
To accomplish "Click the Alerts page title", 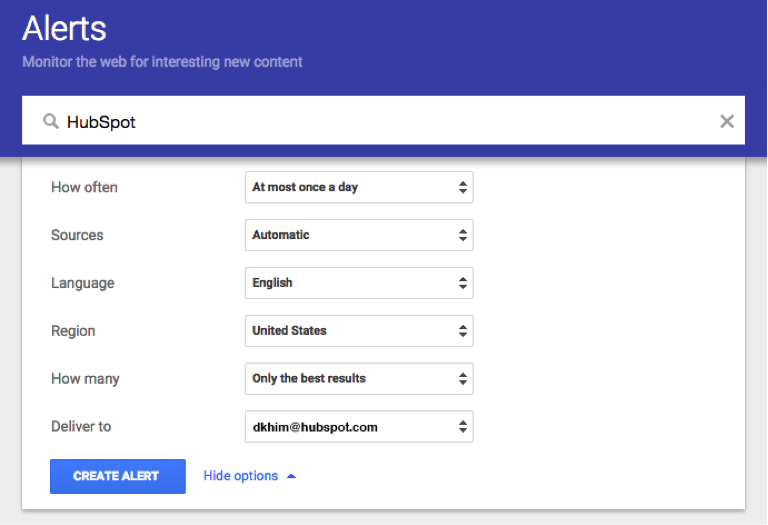I will click(x=64, y=28).
